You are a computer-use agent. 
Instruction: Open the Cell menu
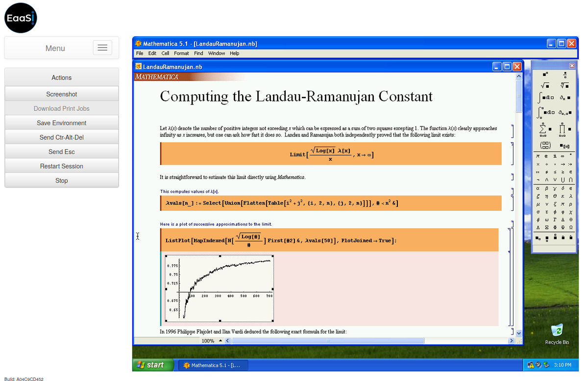coord(166,53)
